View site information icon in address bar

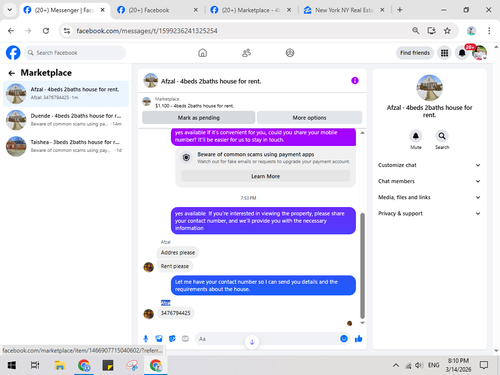point(67,31)
